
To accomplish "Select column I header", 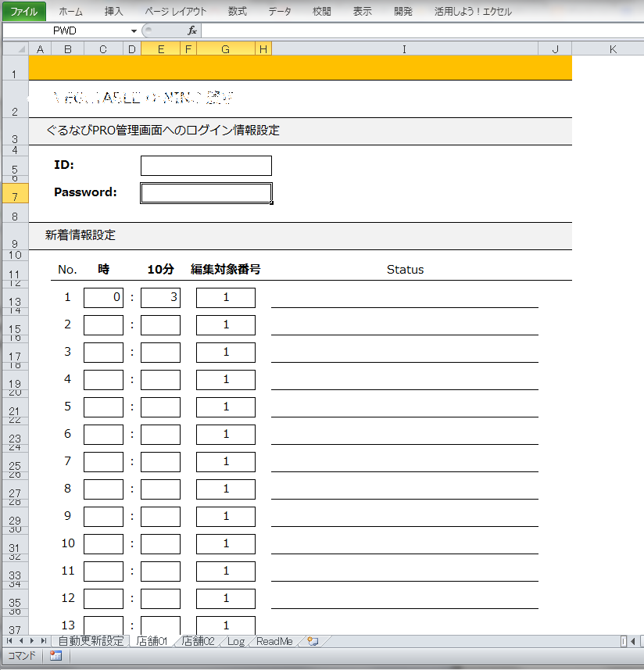I will (404, 49).
